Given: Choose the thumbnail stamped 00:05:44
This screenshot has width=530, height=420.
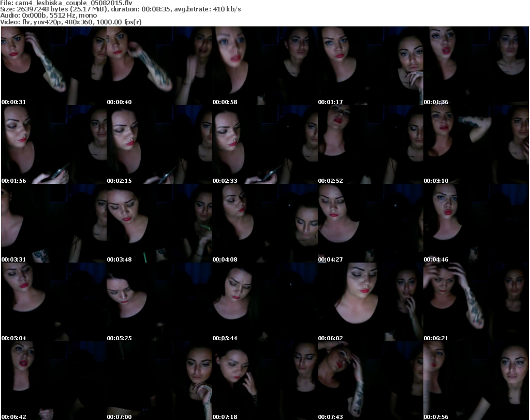Looking at the screenshot, I should (x=265, y=302).
